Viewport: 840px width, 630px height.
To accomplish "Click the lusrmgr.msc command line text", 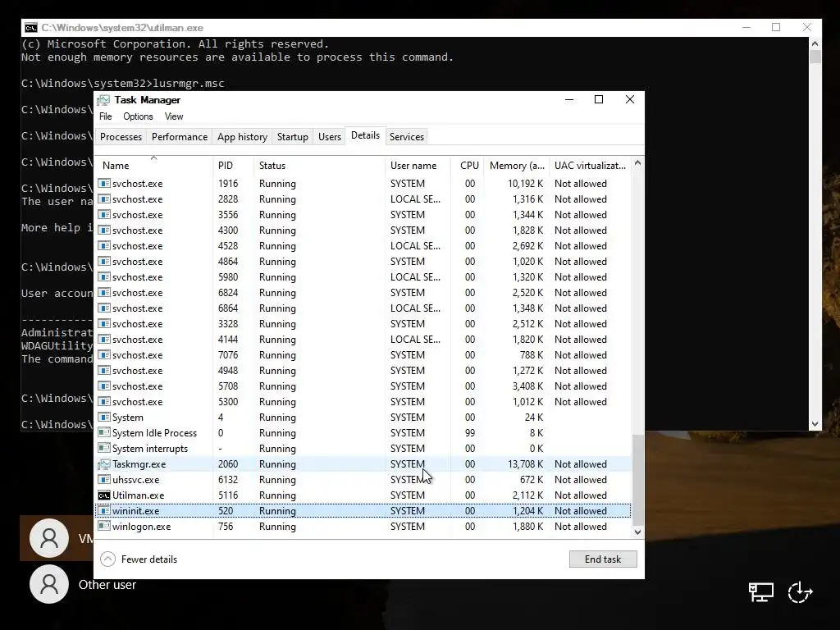I will pyautogui.click(x=189, y=84).
